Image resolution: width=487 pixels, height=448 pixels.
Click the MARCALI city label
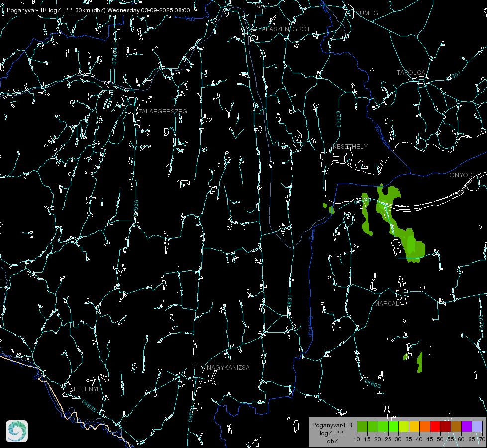[x=387, y=304]
